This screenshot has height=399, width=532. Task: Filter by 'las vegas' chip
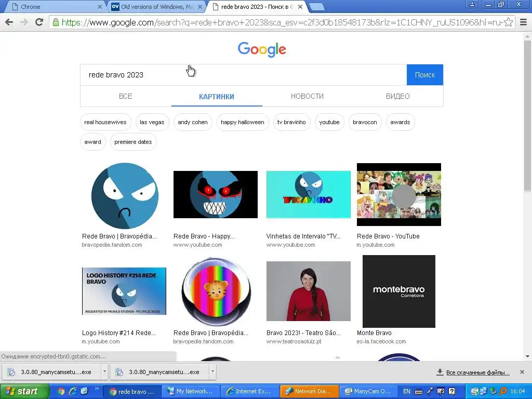pyautogui.click(x=152, y=122)
